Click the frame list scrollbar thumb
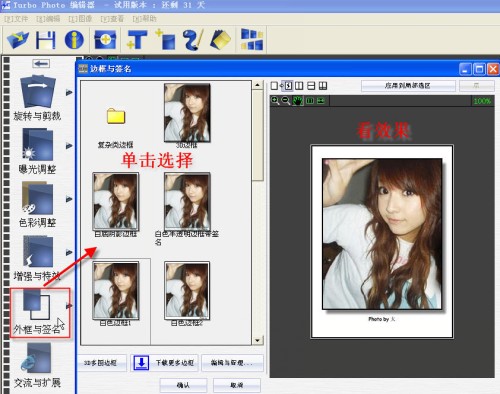This screenshot has width=500, height=394. (x=257, y=135)
